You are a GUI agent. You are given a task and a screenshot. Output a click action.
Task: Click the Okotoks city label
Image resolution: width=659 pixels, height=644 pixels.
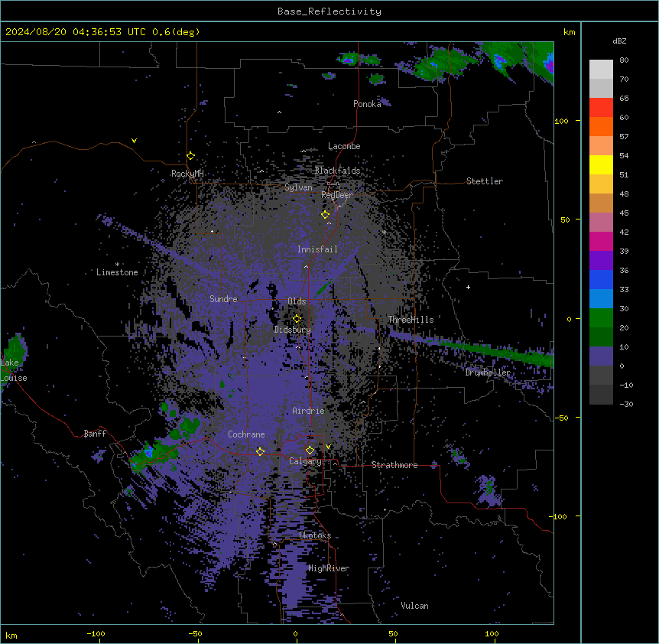tap(315, 535)
